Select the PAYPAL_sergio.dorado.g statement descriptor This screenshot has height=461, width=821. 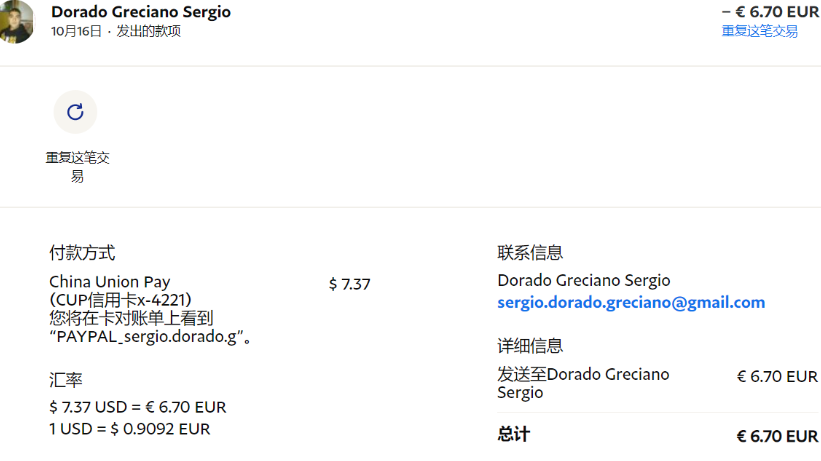coord(147,336)
